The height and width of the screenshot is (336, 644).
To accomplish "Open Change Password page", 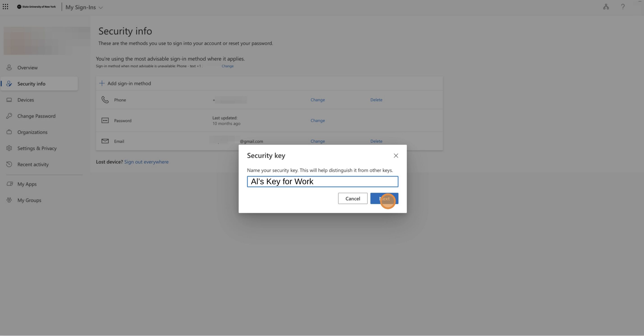I will (x=36, y=116).
